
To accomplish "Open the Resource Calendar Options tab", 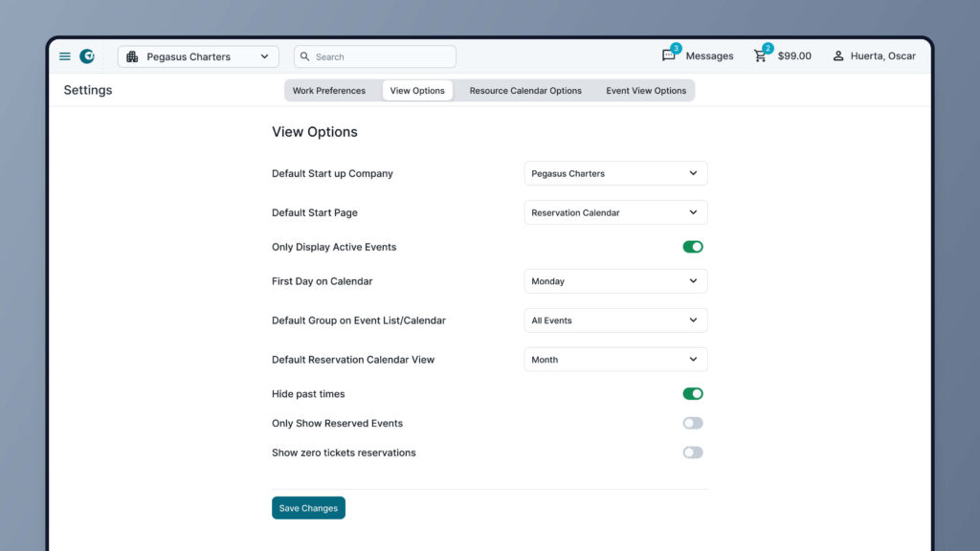I will 525,91.
